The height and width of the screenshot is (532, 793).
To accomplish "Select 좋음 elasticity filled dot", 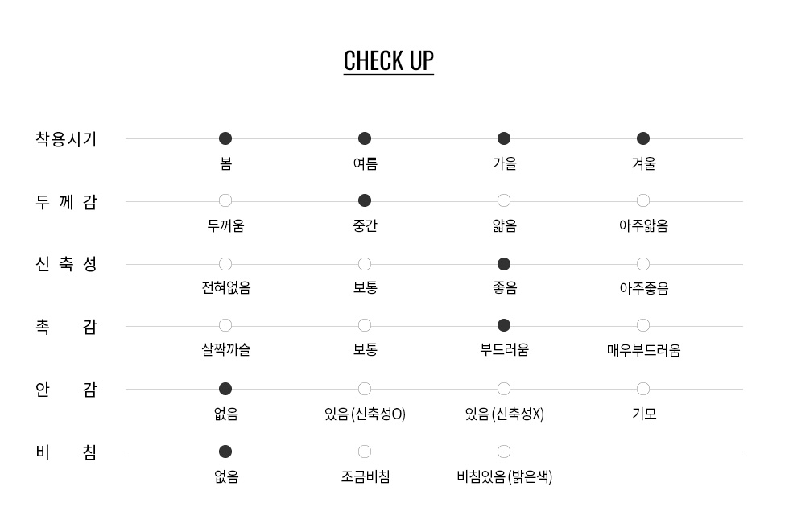I will [504, 264].
